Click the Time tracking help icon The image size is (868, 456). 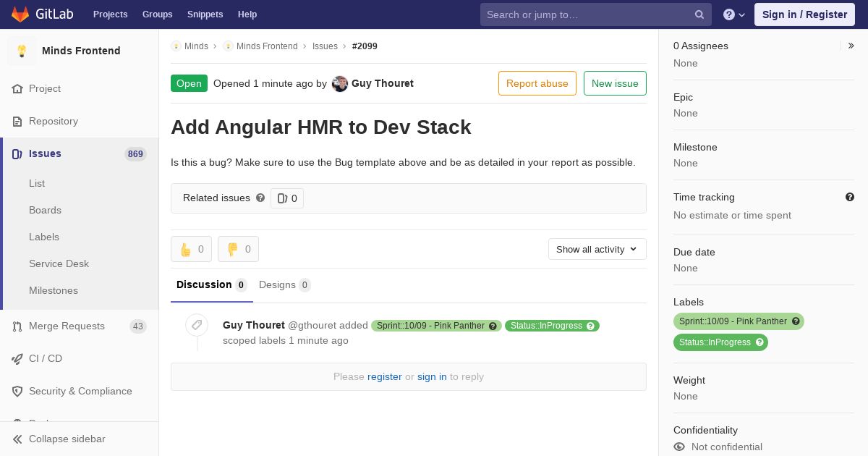point(850,197)
